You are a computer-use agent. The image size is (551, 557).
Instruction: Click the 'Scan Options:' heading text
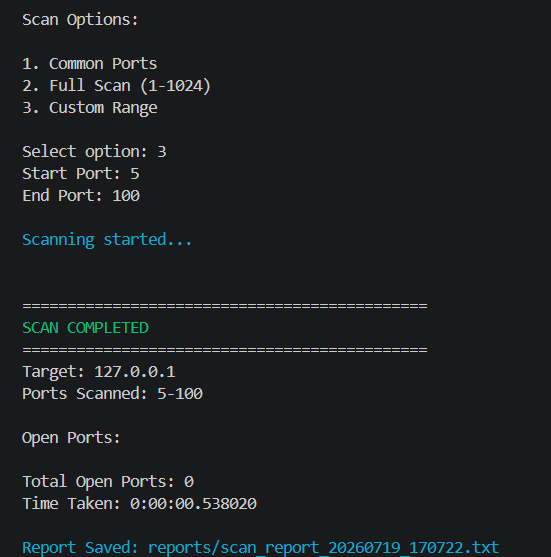point(80,20)
